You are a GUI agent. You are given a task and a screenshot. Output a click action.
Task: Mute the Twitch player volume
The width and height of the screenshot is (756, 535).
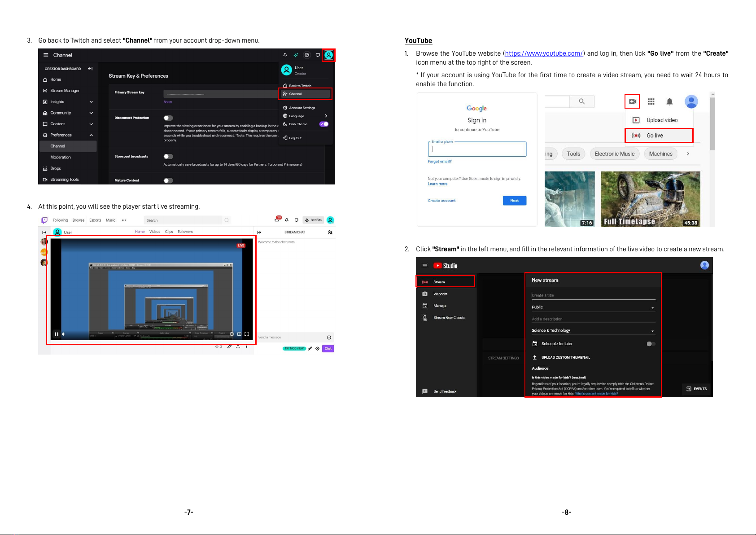point(63,334)
